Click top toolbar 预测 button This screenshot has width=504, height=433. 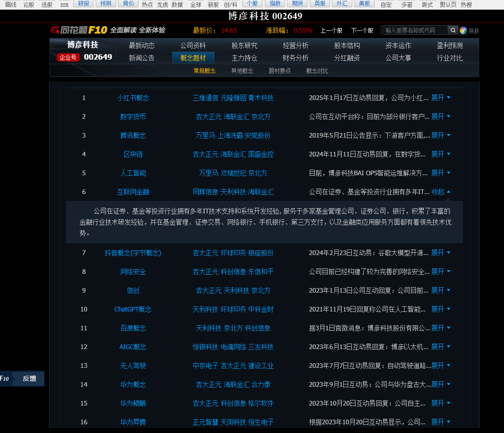tap(106, 4)
